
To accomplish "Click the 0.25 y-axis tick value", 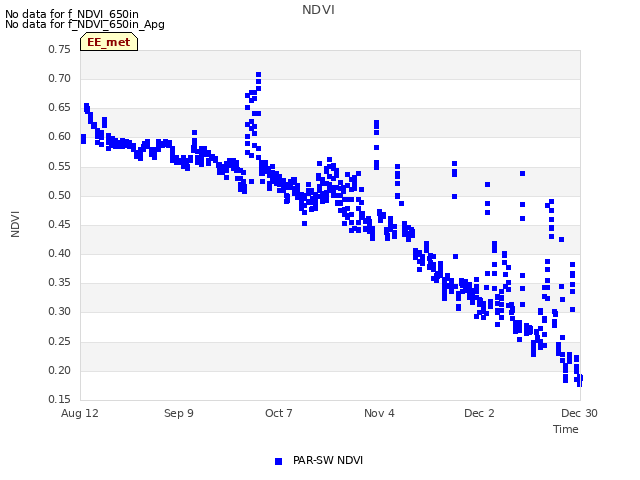I will [60, 342].
